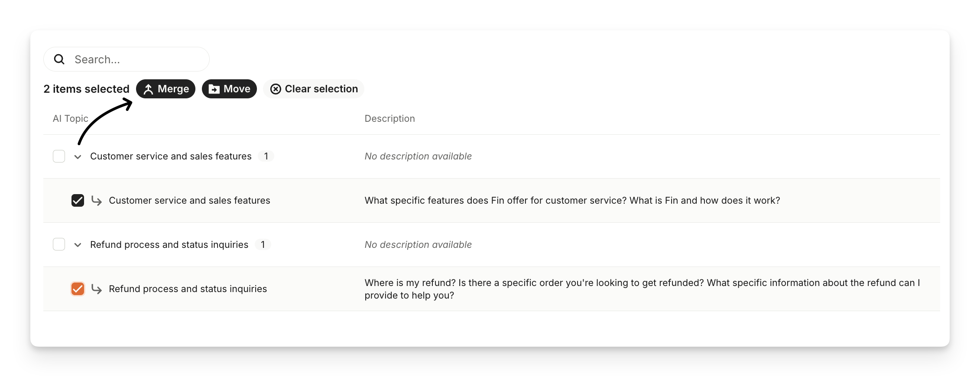Viewport: 980px width, 377px height.
Task: Select the parent Refund process topic checkbox
Action: [59, 244]
